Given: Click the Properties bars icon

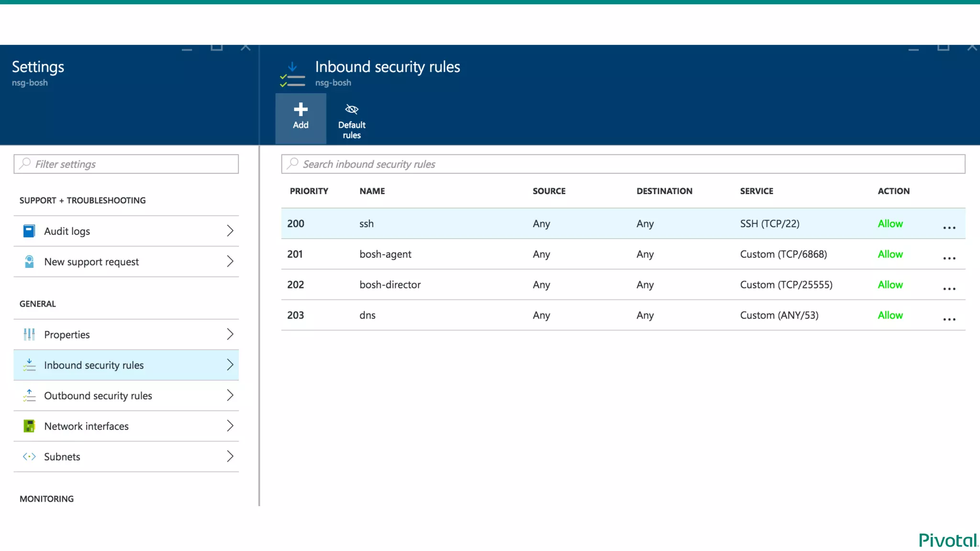Looking at the screenshot, I should 29,334.
